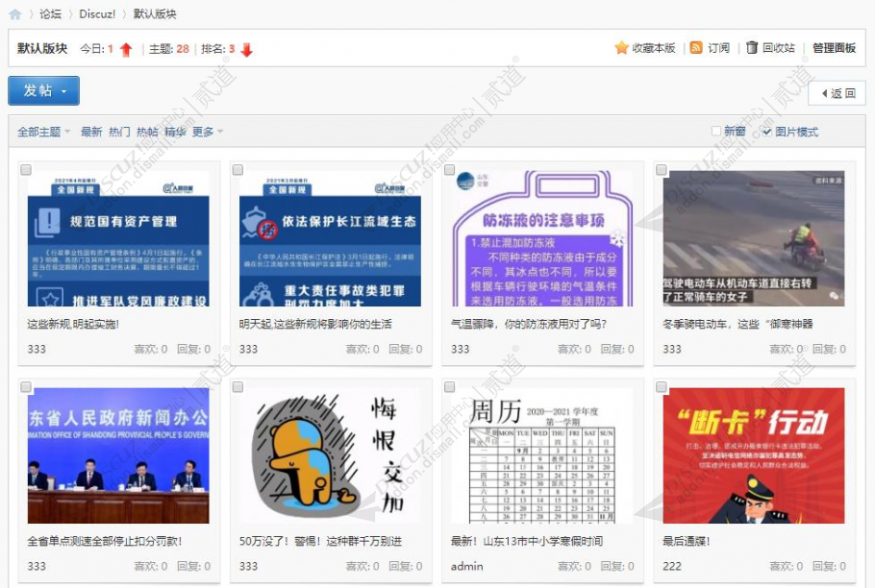Viewport: 875px width, 588px height.
Task: Click the RSS subscribe icon next to 订阅
Action: pos(696,48)
